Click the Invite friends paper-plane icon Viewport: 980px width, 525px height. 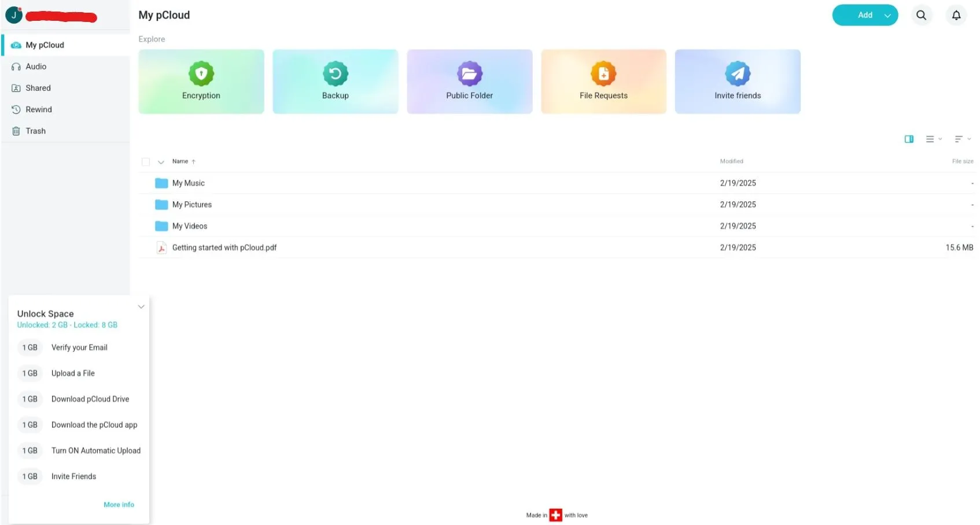tap(738, 73)
